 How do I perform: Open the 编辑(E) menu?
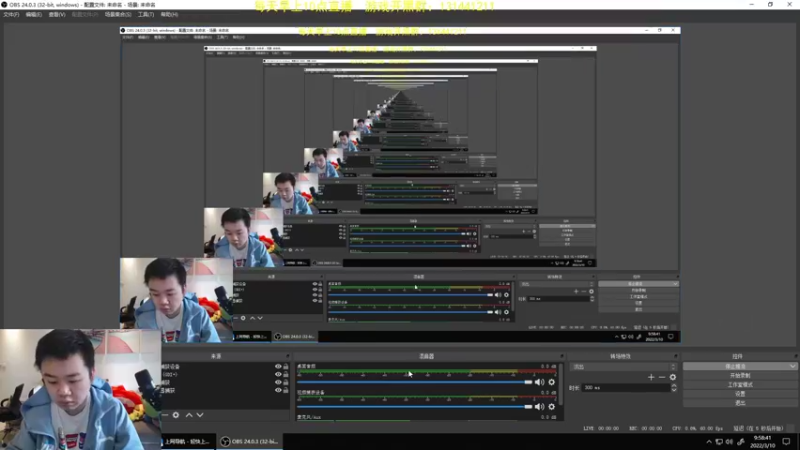(x=34, y=15)
